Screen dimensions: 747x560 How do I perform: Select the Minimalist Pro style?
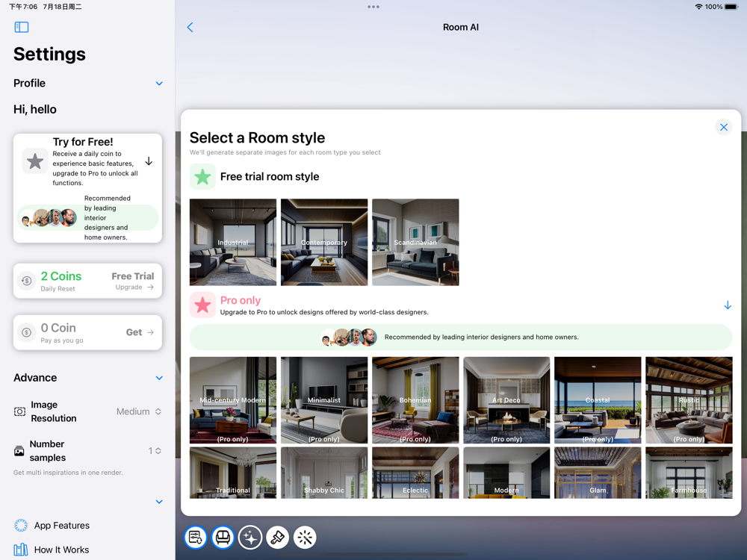pyautogui.click(x=324, y=400)
